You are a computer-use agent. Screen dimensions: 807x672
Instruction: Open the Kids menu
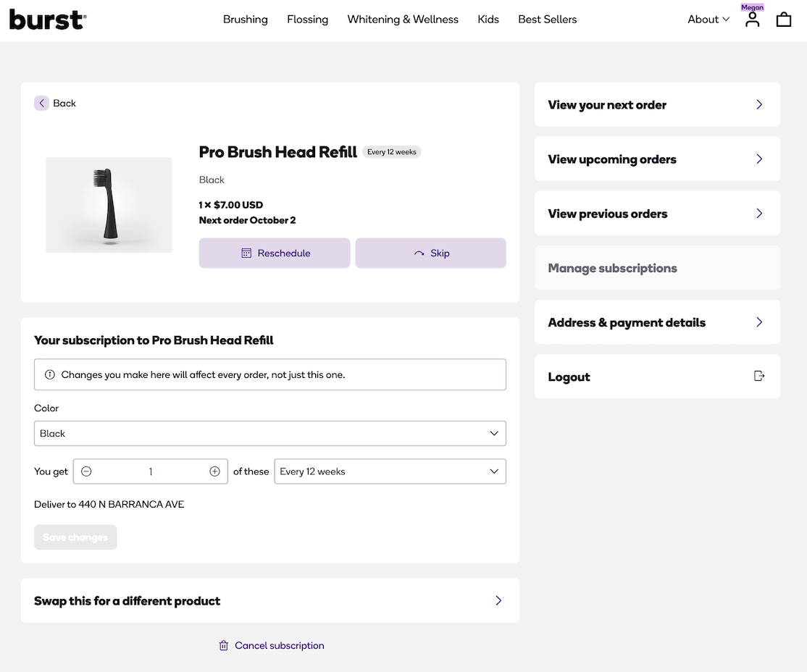488,20
